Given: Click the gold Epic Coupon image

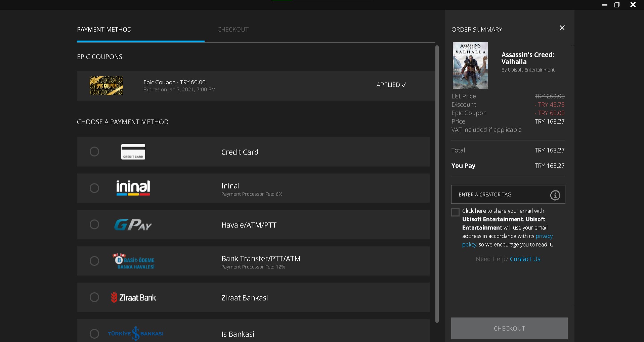Looking at the screenshot, I should [106, 86].
